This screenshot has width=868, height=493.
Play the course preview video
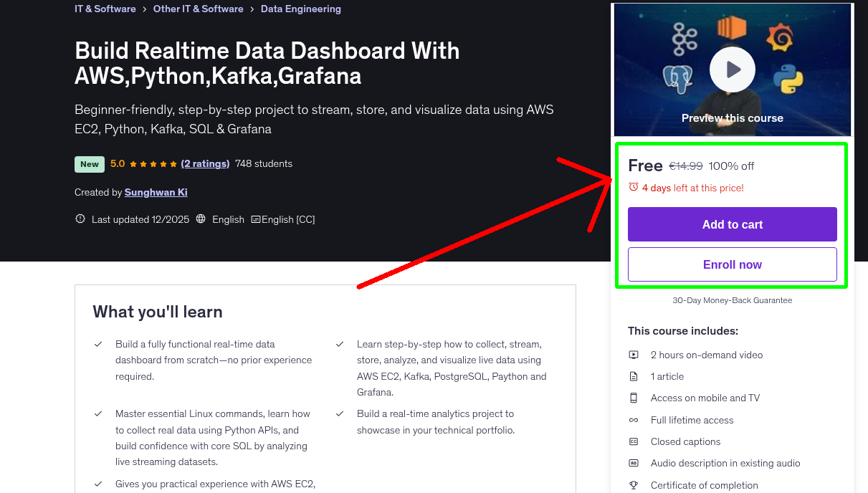(x=732, y=69)
